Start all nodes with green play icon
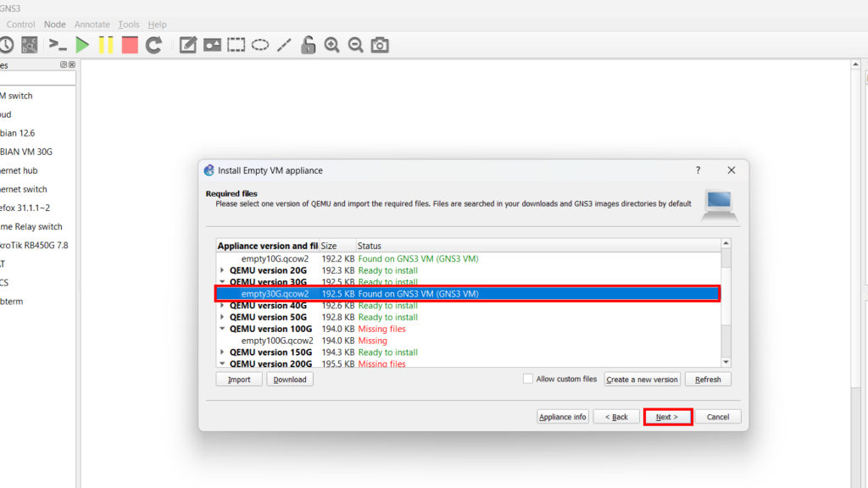Viewport: 868px width, 488px height. tap(82, 45)
